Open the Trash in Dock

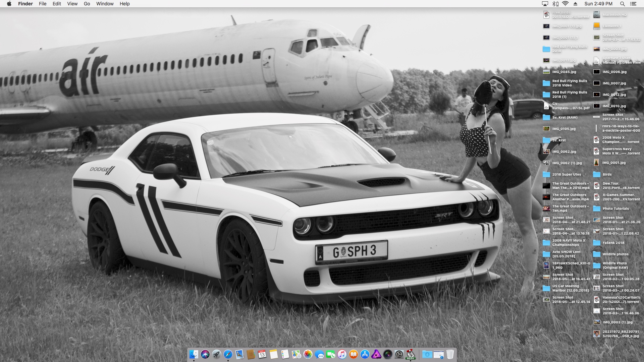(x=450, y=354)
